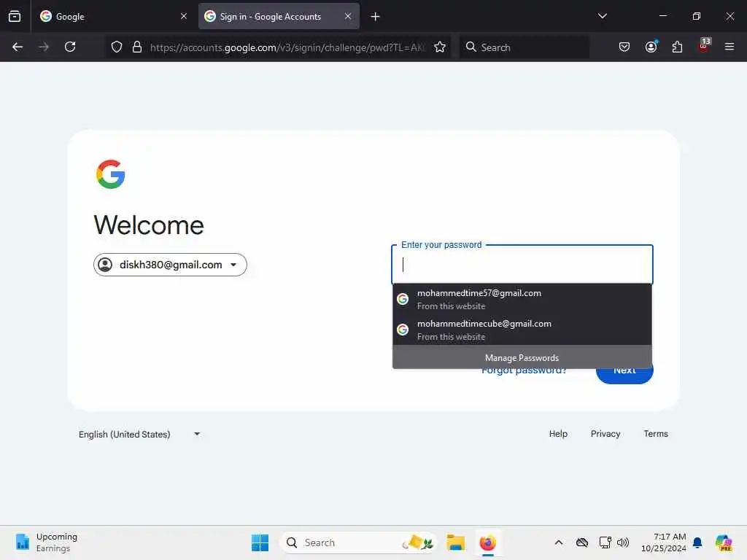The height and width of the screenshot is (560, 747).
Task: Open language dropdown English (United States)
Action: tap(139, 435)
